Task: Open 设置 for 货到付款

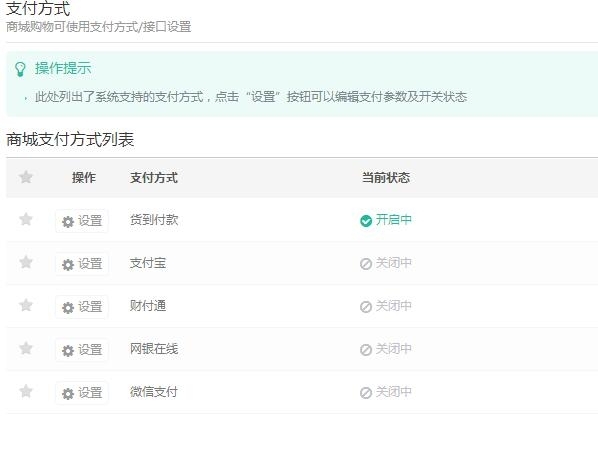Action: tap(82, 221)
